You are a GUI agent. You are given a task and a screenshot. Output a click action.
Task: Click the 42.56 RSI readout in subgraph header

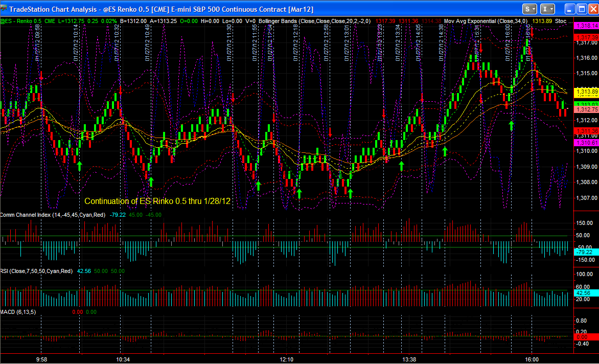(84, 271)
